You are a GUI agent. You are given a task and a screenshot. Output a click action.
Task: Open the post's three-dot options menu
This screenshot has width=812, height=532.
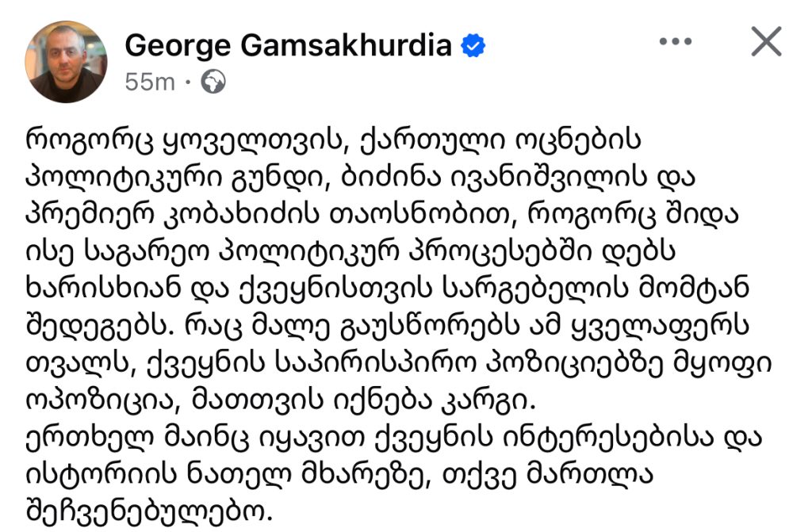pos(676,42)
